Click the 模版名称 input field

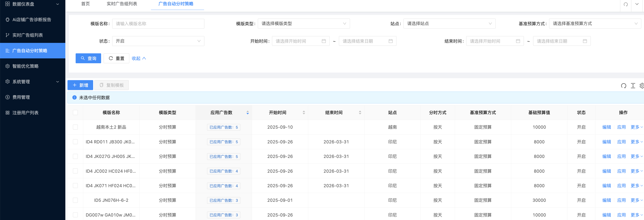click(x=158, y=24)
